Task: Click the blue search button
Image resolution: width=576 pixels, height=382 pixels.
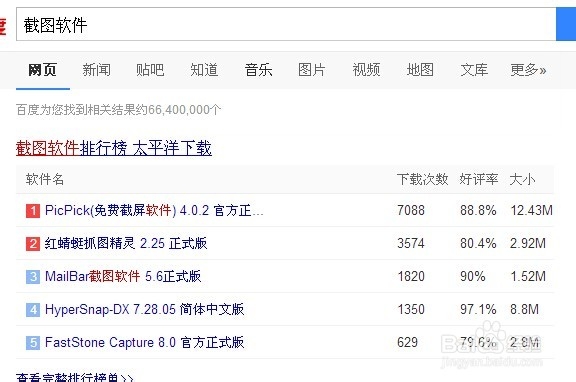Action: click(566, 24)
